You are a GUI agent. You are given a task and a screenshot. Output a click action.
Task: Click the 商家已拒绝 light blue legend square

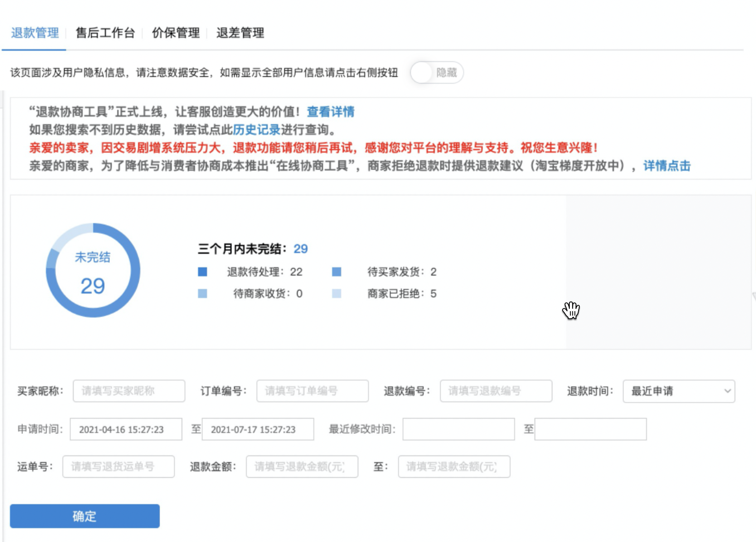click(336, 293)
